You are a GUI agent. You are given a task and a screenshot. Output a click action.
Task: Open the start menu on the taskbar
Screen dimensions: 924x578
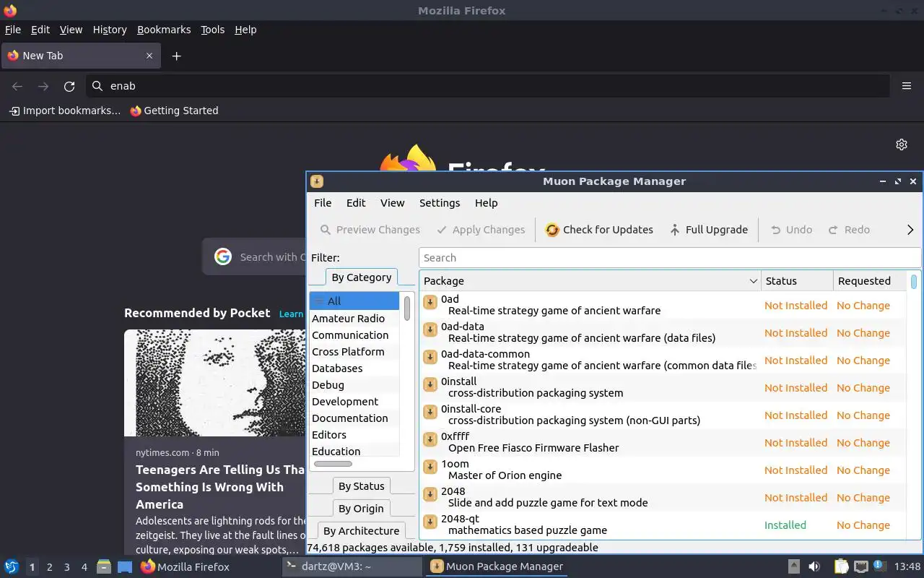(x=12, y=566)
